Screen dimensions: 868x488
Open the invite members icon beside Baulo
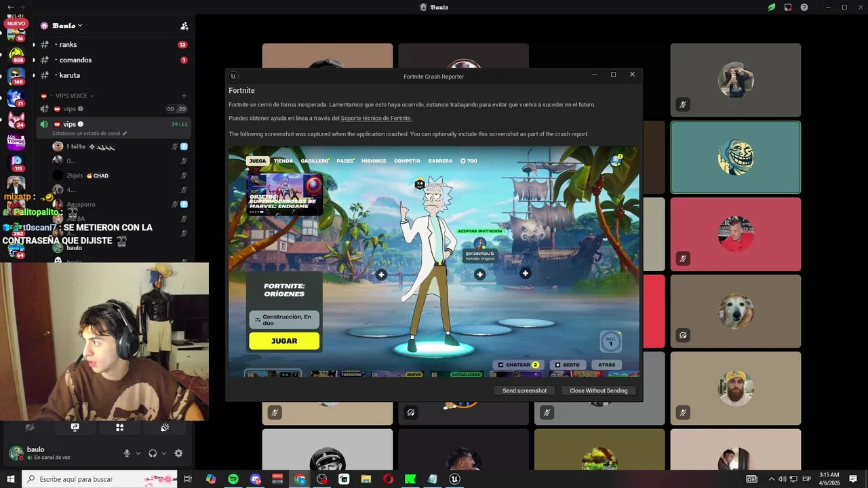pos(184,26)
